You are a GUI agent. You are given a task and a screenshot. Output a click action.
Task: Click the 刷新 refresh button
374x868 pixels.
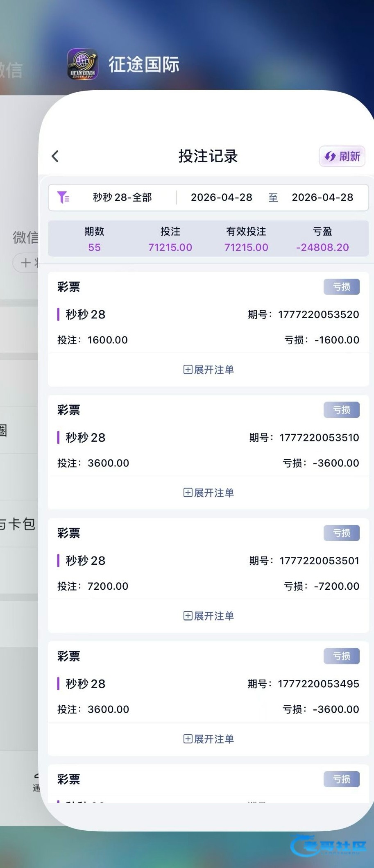[x=342, y=156]
